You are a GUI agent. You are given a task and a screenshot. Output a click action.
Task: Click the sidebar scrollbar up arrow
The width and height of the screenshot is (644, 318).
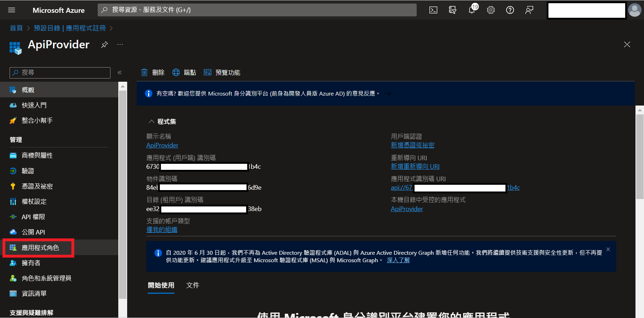coord(123,86)
